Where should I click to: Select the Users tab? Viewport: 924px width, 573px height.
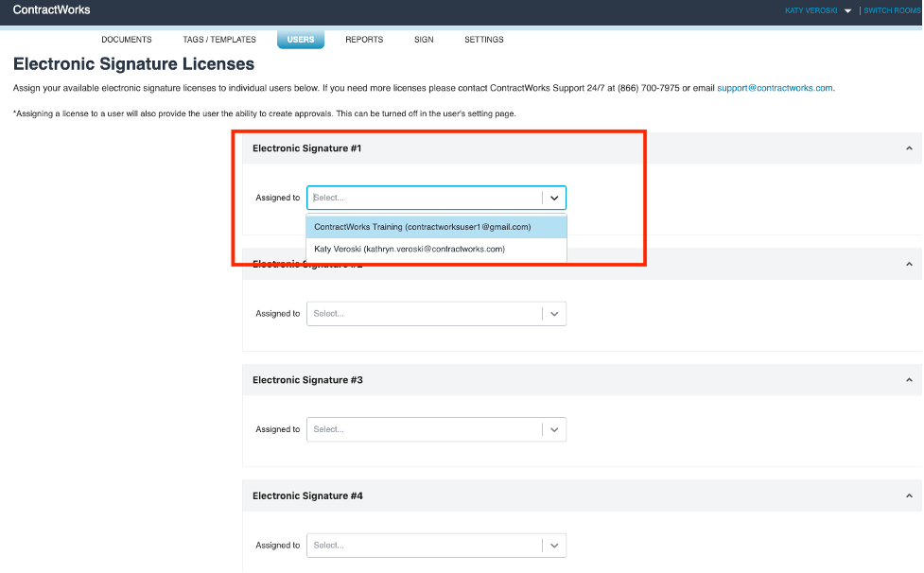(x=301, y=40)
